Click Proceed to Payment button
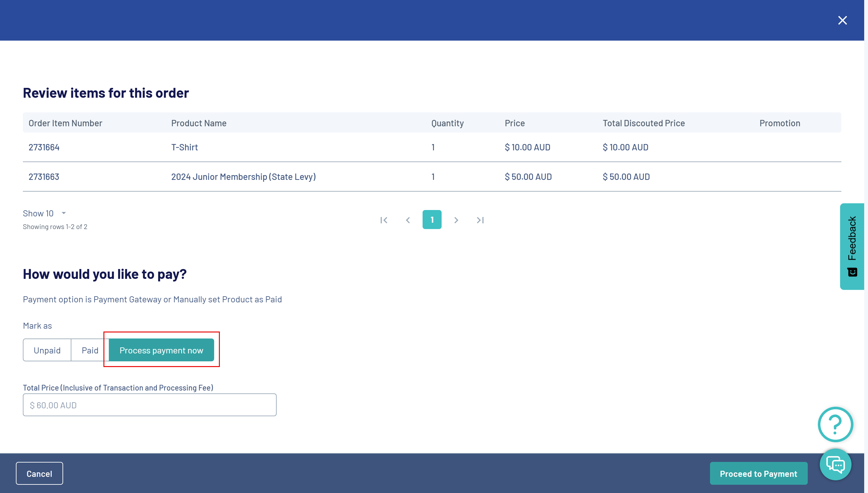 [x=758, y=473]
